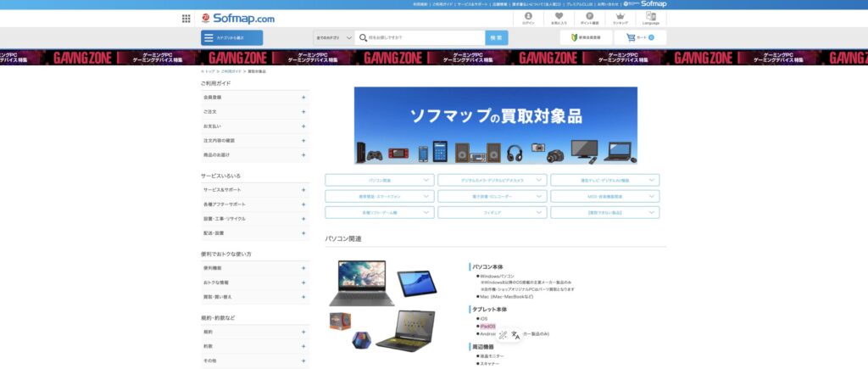
Task: Open the shopping cart (カート)
Action: point(639,38)
